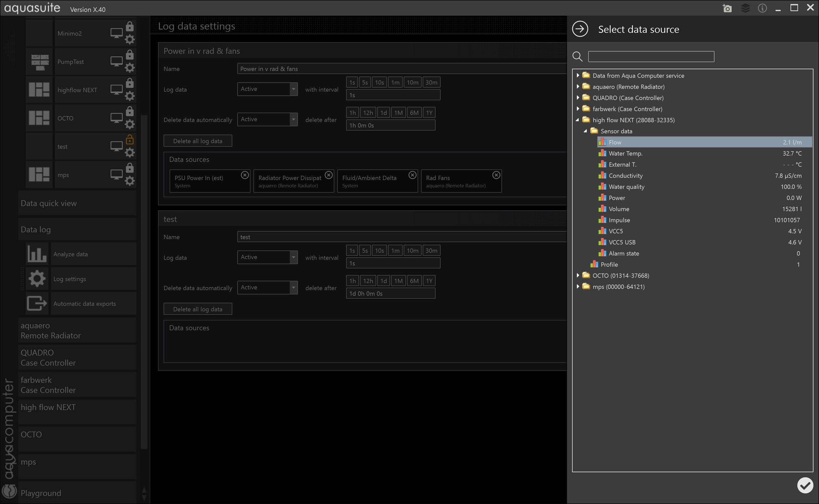The image size is (819, 504).
Task: Collapse the Sensor data folder
Action: pyautogui.click(x=585, y=131)
